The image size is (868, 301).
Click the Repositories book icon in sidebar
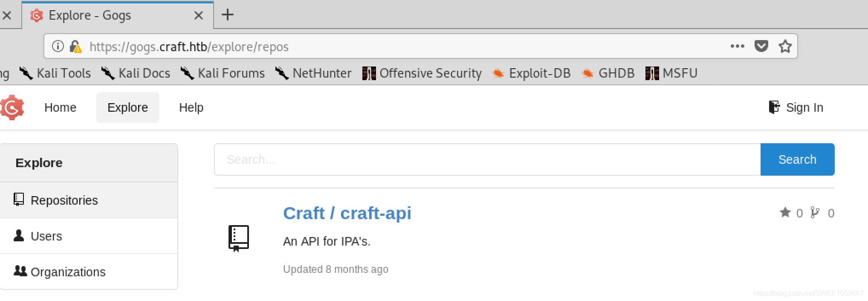[x=18, y=199]
